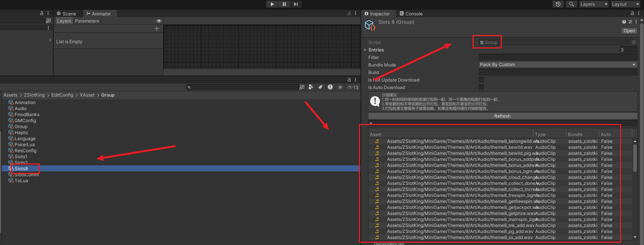The width and height of the screenshot is (644, 245).
Task: Toggle the Animator eye visibility icon
Action: pyautogui.click(x=159, y=21)
